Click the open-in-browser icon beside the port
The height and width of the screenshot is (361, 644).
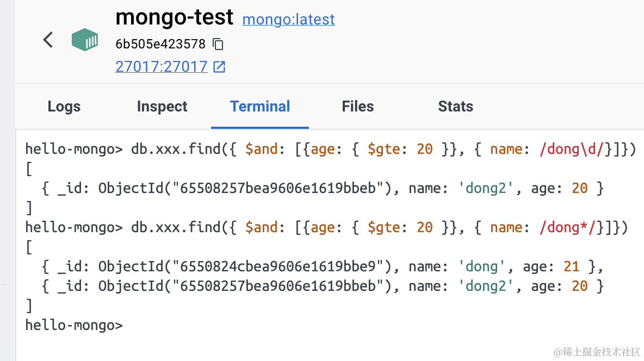[219, 67]
